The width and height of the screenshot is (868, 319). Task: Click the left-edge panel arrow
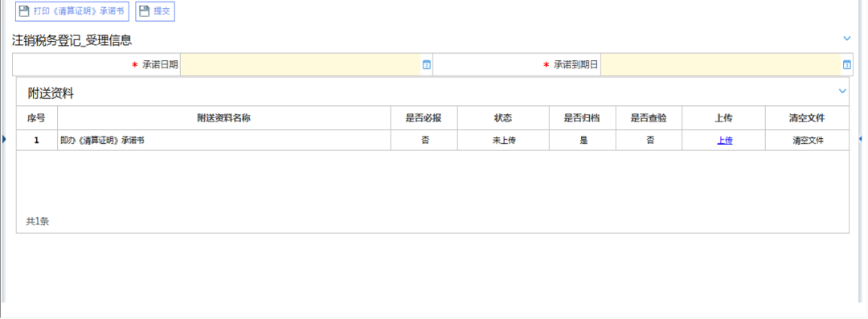coord(3,139)
